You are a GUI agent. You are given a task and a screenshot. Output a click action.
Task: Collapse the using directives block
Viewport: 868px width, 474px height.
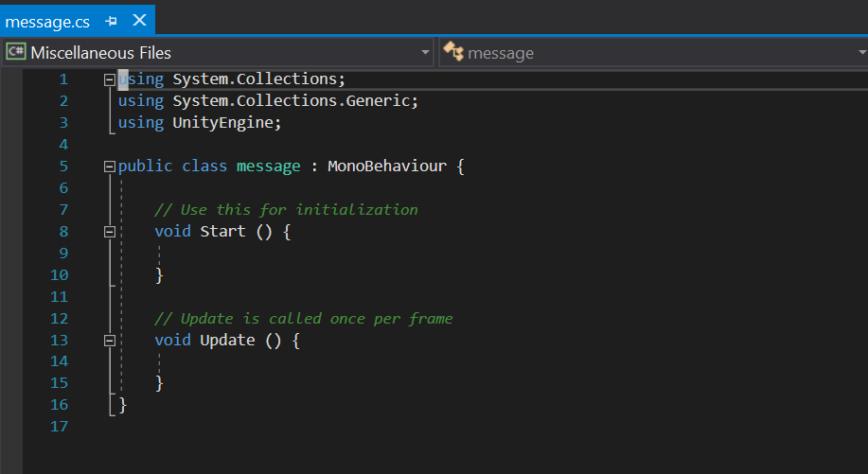[x=110, y=79]
